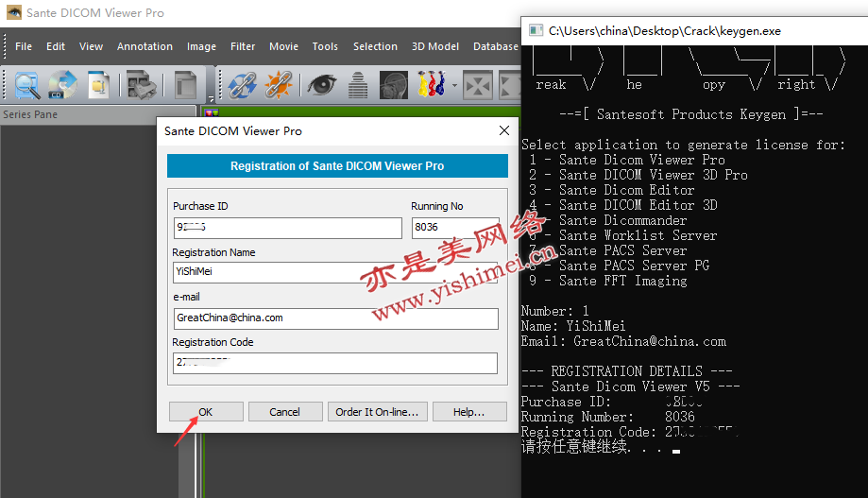Screen dimensions: 868x498
Task: Click 'Santesoft Products Keygen' heading in console
Action: point(690,114)
